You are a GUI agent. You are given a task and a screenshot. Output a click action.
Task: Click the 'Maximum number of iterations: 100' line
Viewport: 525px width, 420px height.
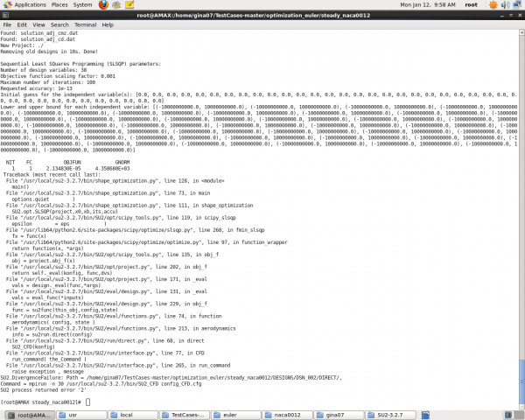tap(47, 82)
